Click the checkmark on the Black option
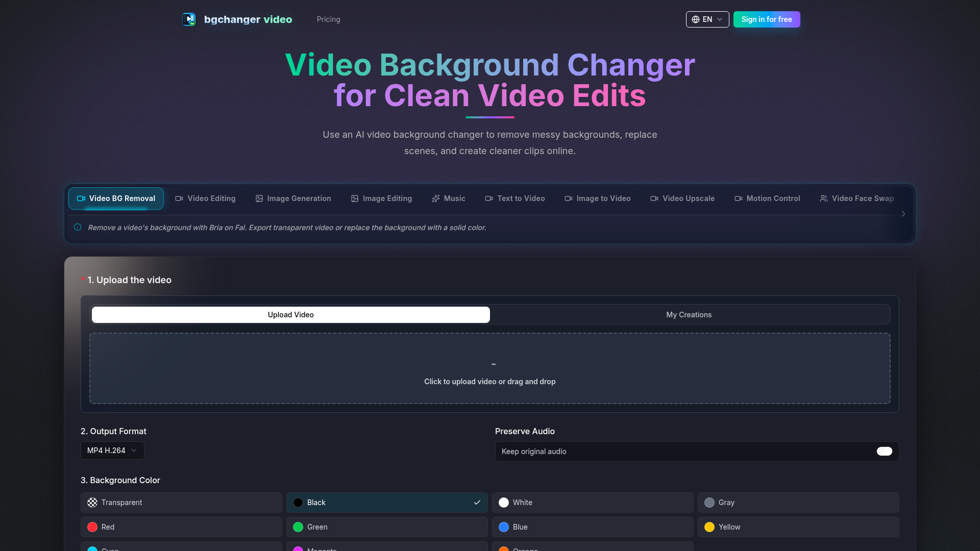This screenshot has width=980, height=551. pyautogui.click(x=477, y=503)
